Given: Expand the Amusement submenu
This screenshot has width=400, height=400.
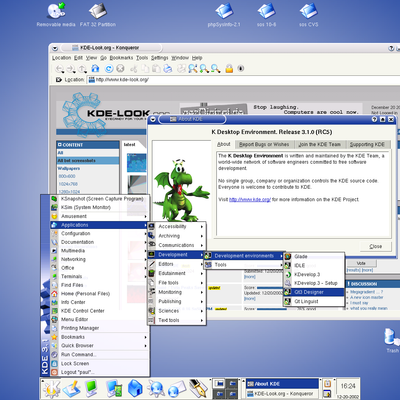Looking at the screenshot, I should point(99,216).
